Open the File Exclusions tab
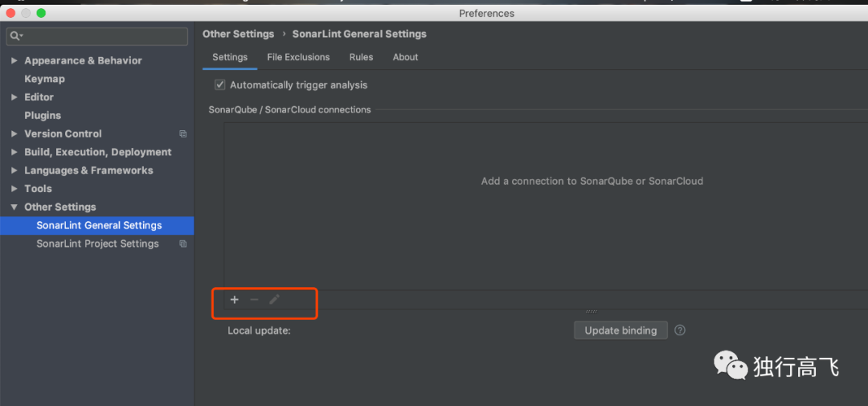The height and width of the screenshot is (406, 868). pos(298,57)
